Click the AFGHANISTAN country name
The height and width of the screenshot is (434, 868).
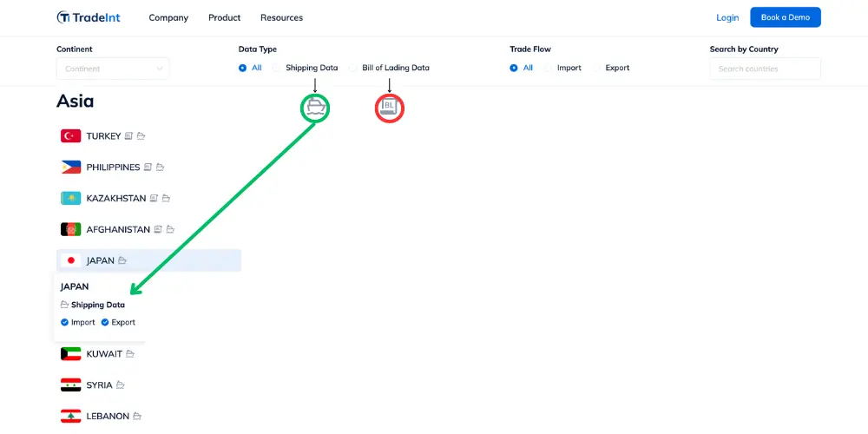pyautogui.click(x=118, y=229)
